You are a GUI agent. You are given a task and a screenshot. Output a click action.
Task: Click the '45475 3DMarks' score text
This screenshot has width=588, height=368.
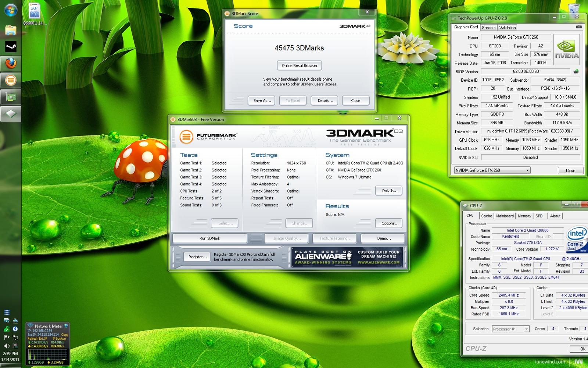tap(299, 48)
